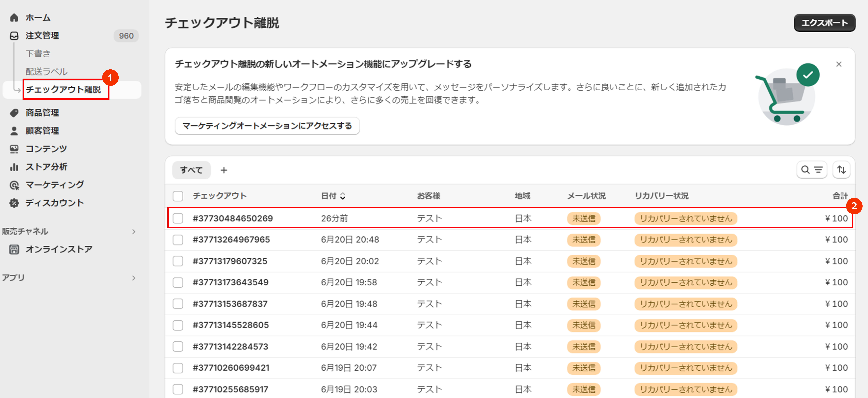Dismiss the upgrade banner with the × icon
The image size is (868, 398).
click(x=839, y=64)
